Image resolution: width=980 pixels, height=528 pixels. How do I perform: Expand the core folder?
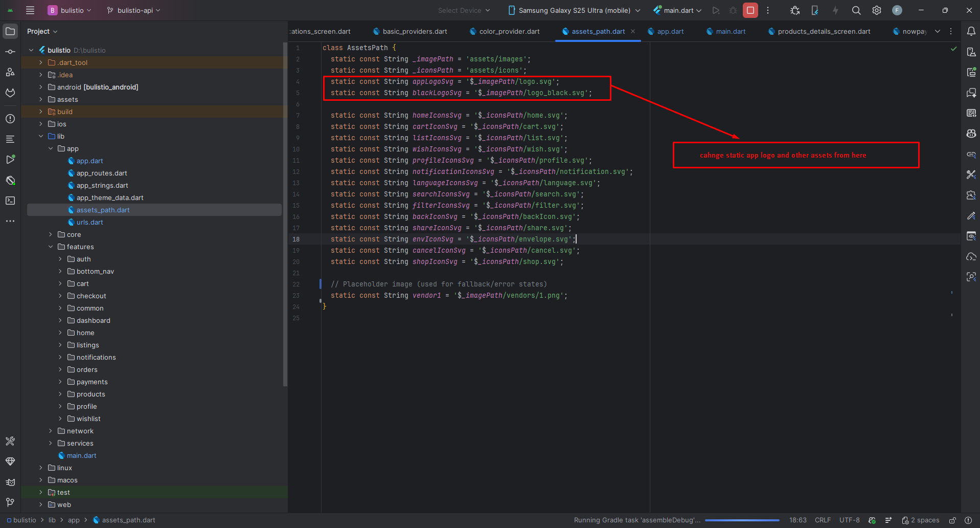pos(51,234)
